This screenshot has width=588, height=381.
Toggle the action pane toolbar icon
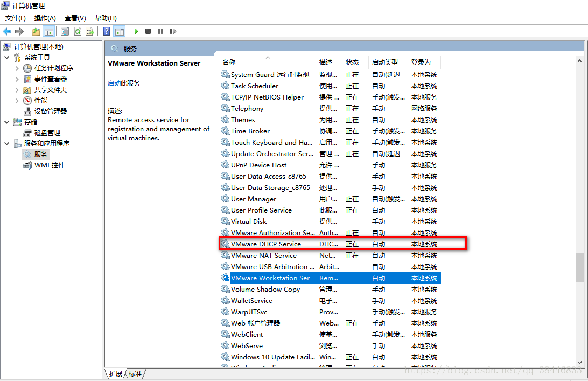[119, 31]
